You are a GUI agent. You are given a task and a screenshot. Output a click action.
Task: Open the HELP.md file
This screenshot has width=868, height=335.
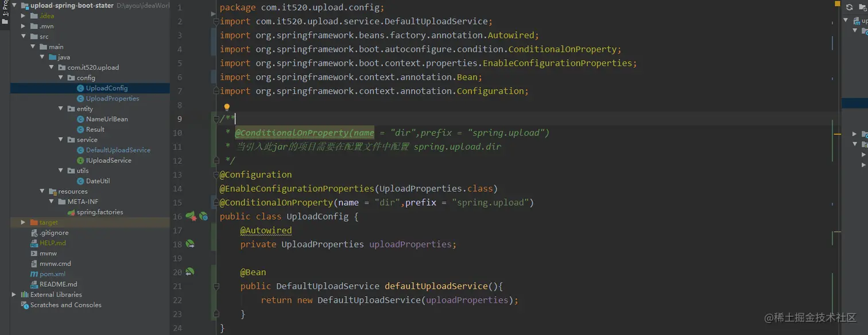[53, 243]
